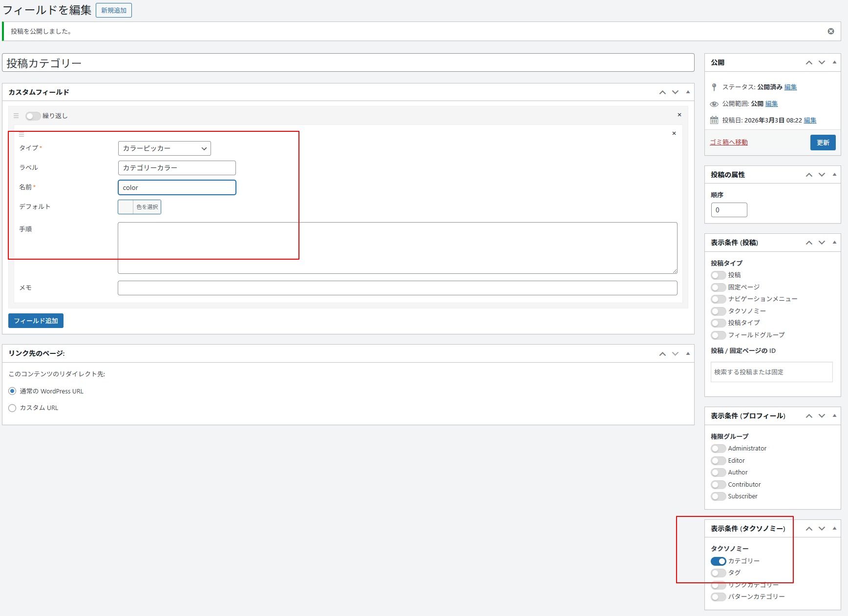The height and width of the screenshot is (616, 848).
Task: Select the カスタム URL radio button
Action: tap(13, 408)
